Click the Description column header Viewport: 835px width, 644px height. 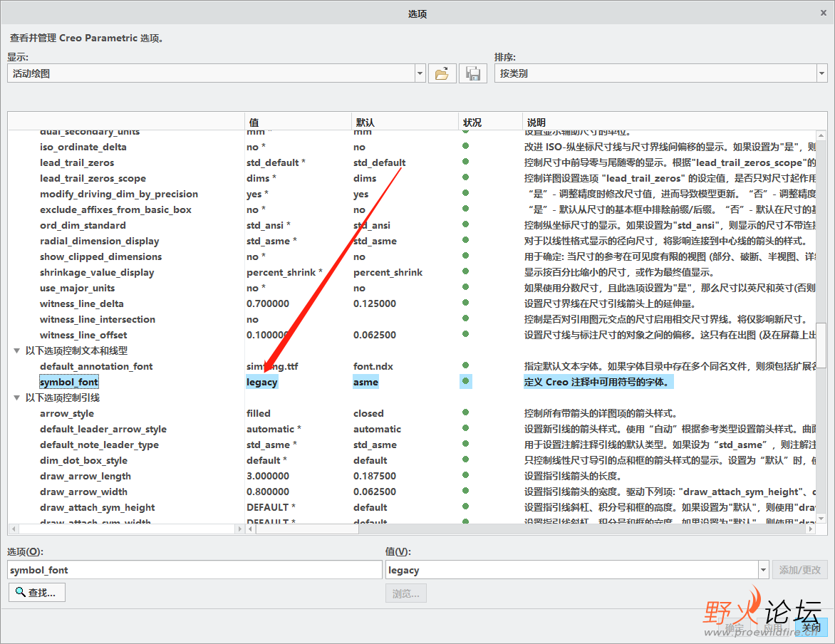(674, 123)
